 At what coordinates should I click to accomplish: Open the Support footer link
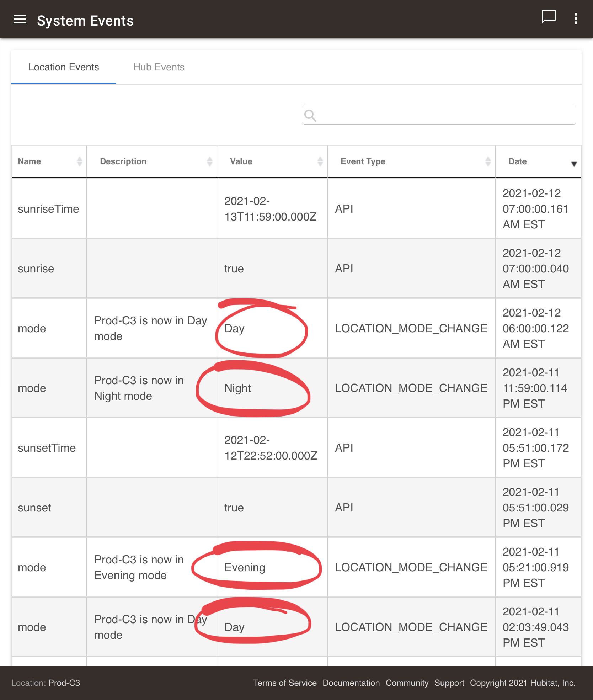pyautogui.click(x=449, y=683)
